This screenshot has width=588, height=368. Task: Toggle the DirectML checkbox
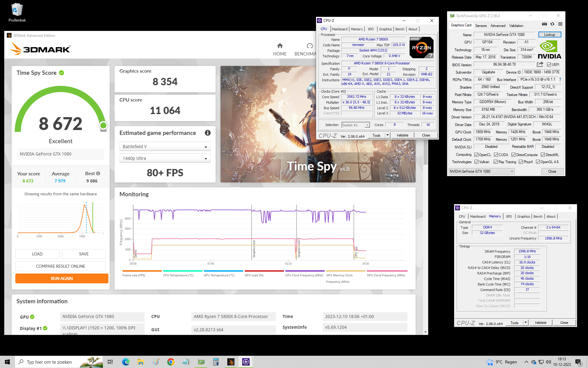coord(543,155)
